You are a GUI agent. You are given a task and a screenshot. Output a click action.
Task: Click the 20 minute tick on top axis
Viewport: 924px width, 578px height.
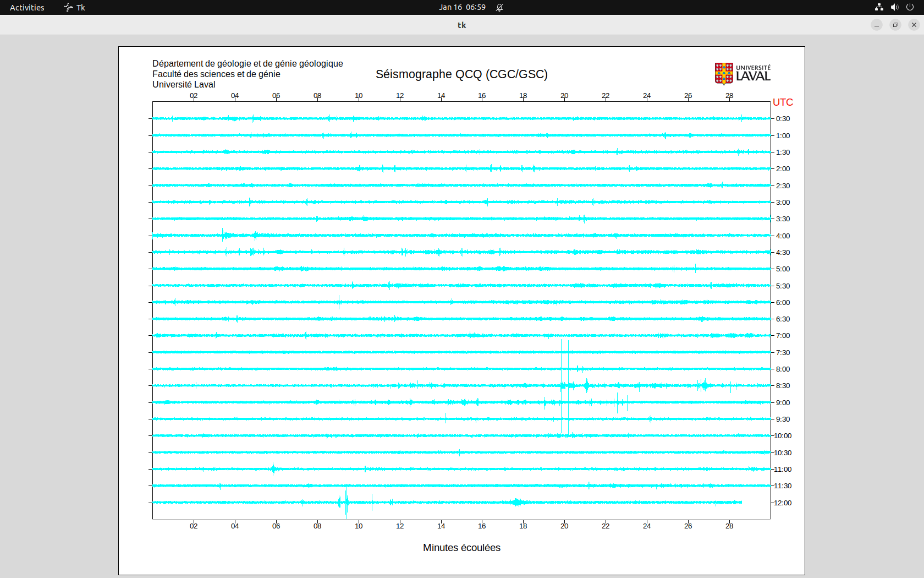point(564,96)
